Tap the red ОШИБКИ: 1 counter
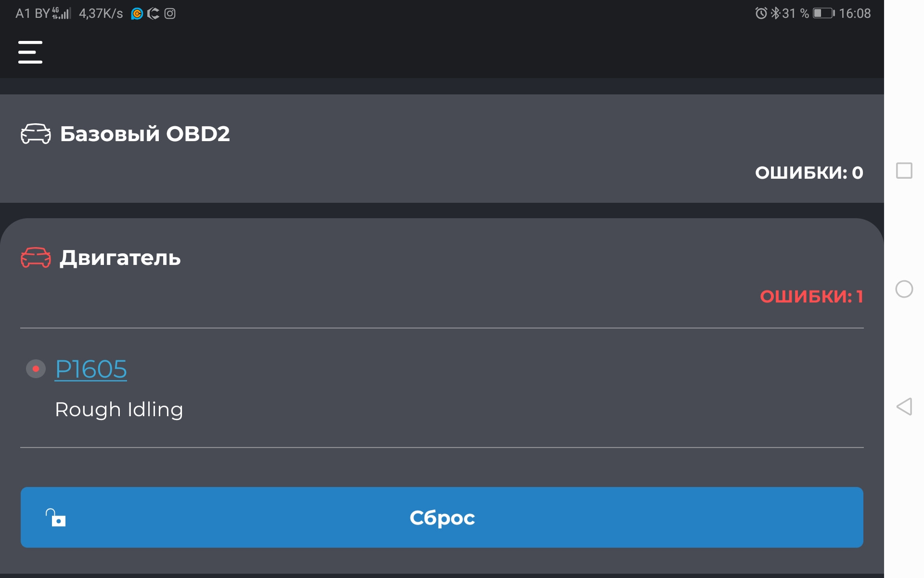924x578 pixels. [x=811, y=296]
